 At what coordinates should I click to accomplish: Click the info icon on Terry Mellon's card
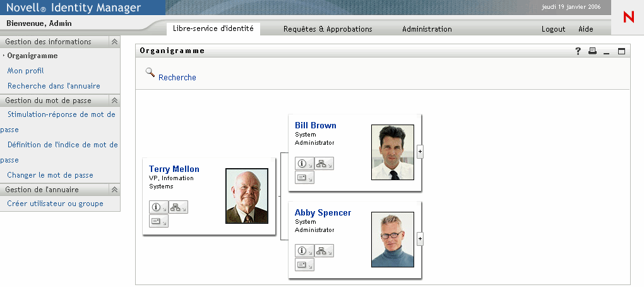click(158, 207)
